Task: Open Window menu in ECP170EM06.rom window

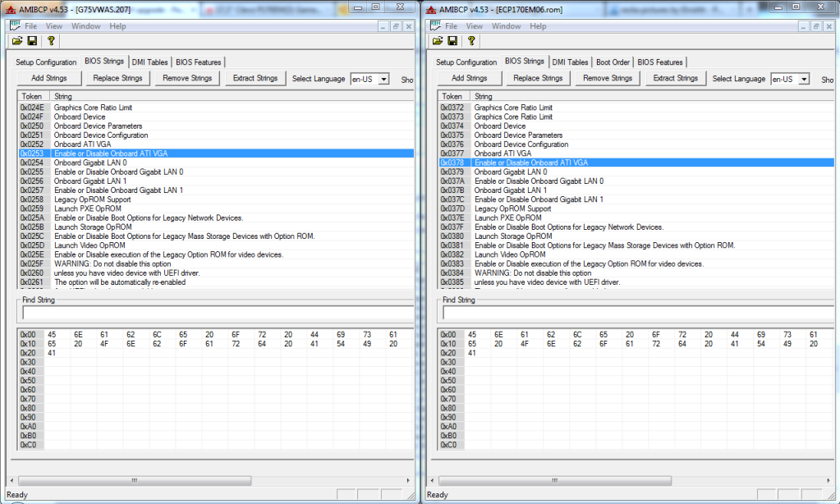Action: coord(507,26)
